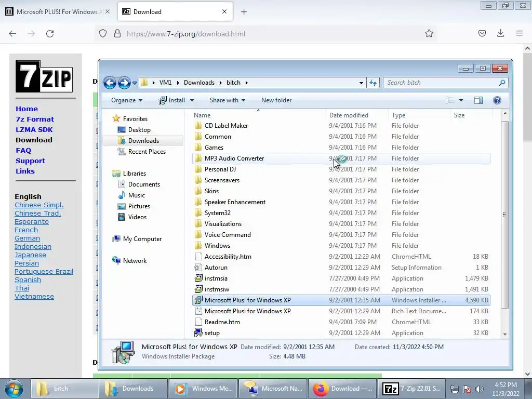Select Libraries in navigation pane

(135, 174)
